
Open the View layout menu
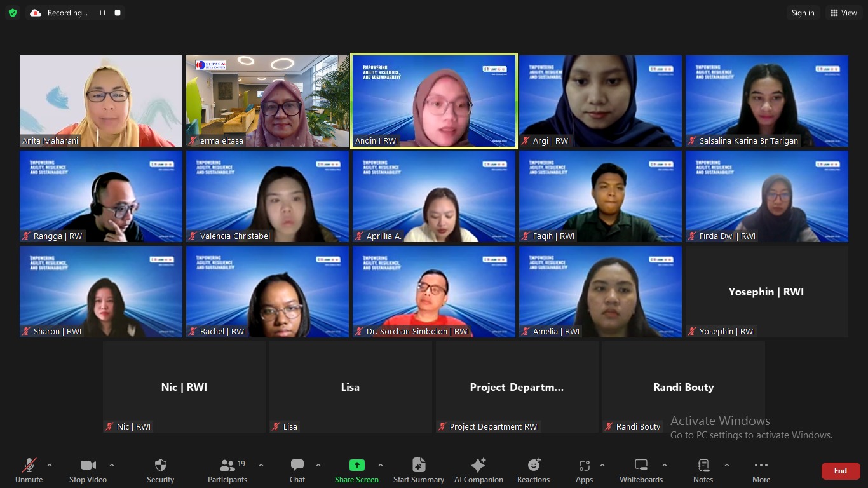[843, 13]
